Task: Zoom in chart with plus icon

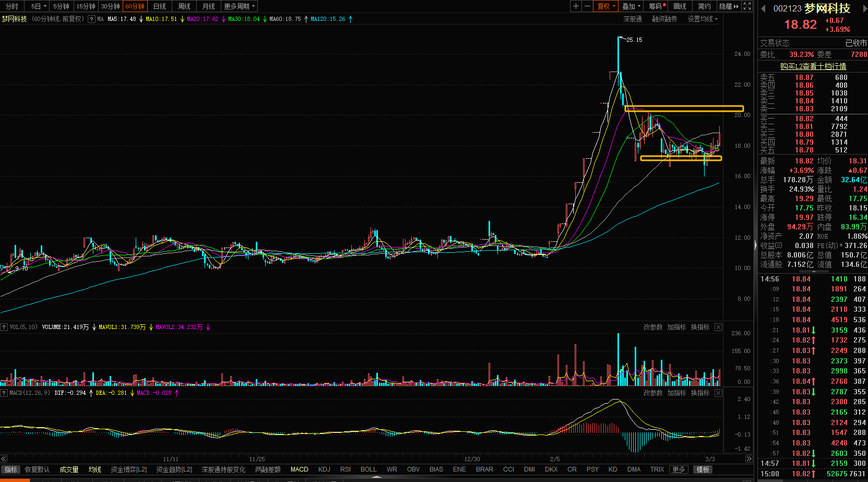Action: (x=576, y=6)
